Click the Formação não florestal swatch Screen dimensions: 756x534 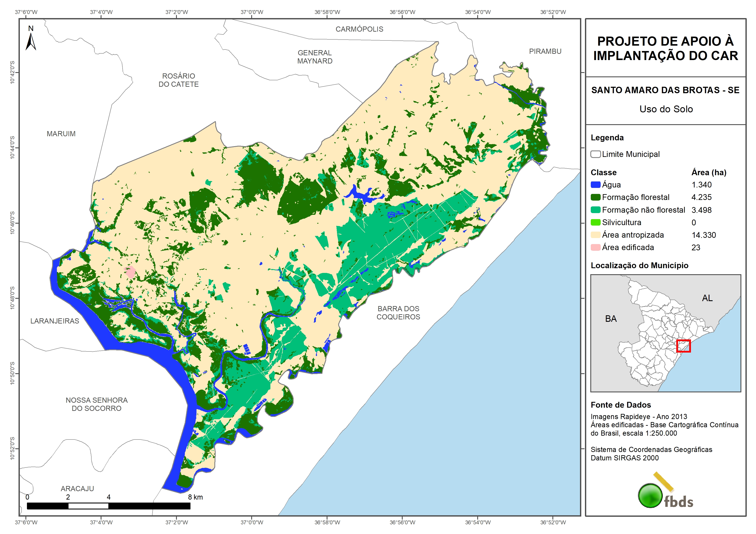click(595, 210)
